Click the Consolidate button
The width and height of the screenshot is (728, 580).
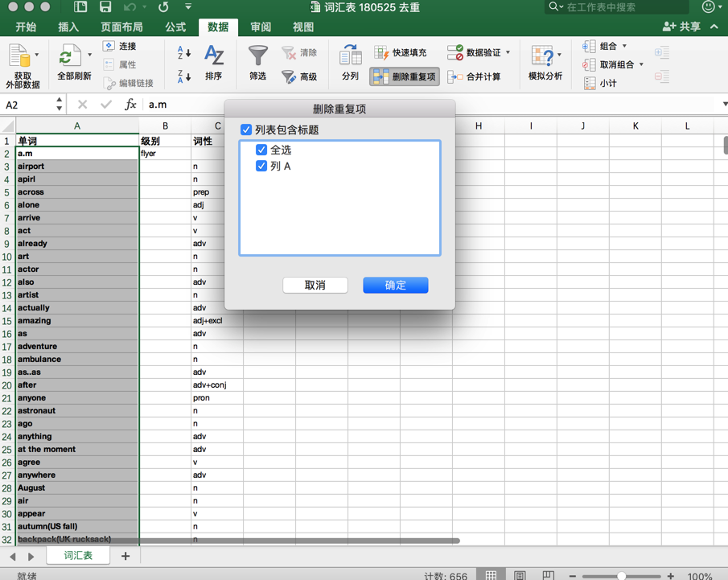click(x=474, y=76)
